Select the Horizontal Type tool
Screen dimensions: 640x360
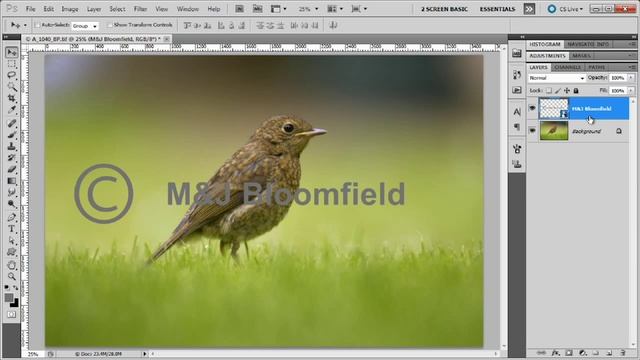pyautogui.click(x=11, y=229)
